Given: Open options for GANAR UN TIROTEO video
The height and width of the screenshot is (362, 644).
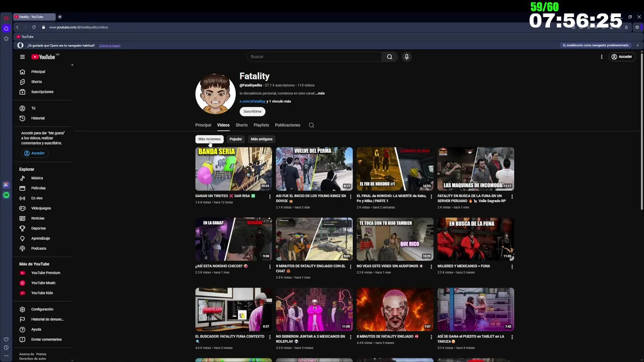Looking at the screenshot, I should tap(270, 197).
